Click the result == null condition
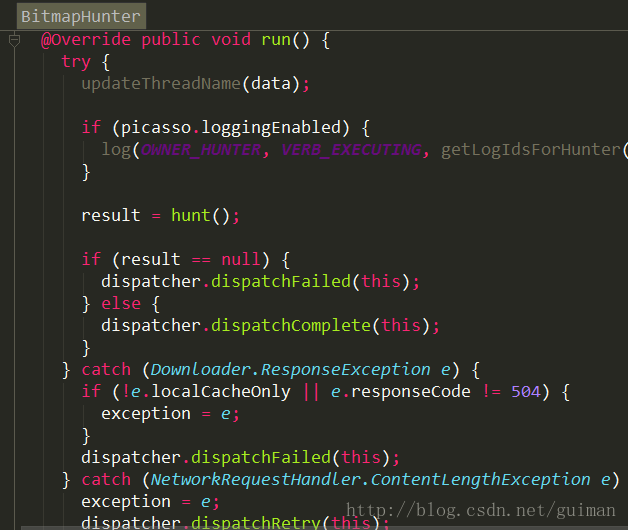This screenshot has height=530, width=628. pyautogui.click(x=191, y=260)
